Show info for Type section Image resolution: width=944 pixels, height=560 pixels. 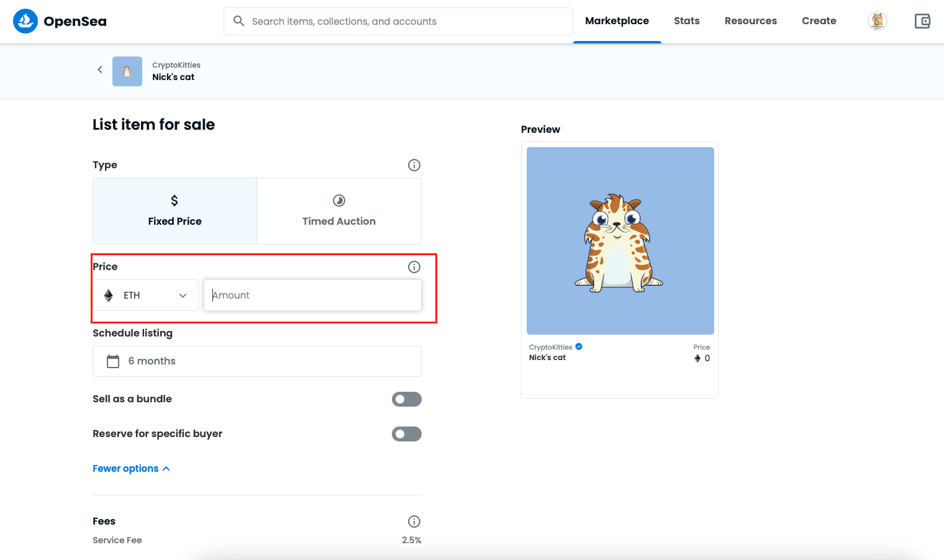point(414,165)
